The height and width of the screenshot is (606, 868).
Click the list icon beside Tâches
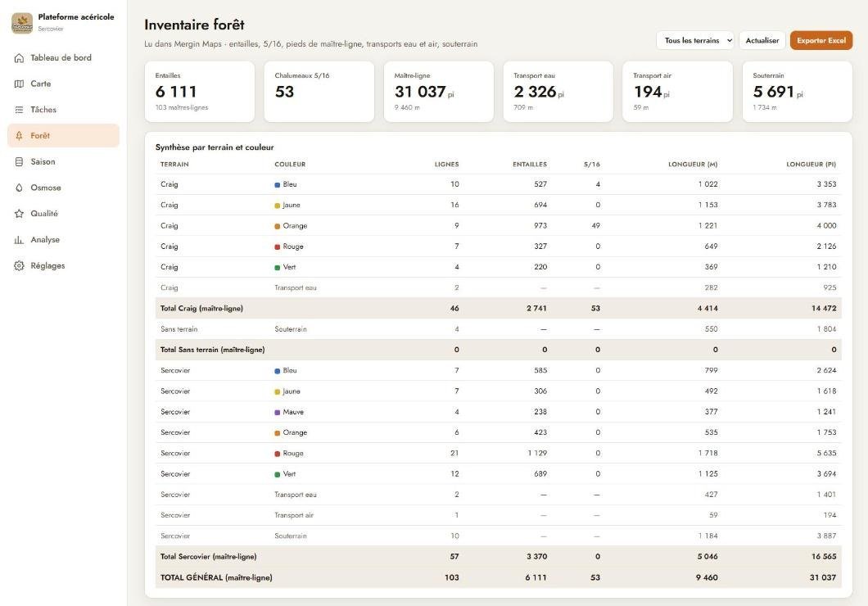tap(19, 110)
